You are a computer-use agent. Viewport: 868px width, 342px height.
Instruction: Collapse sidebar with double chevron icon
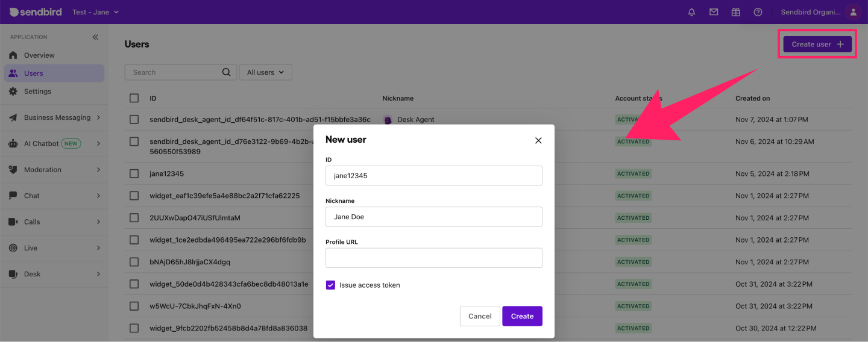coord(95,37)
